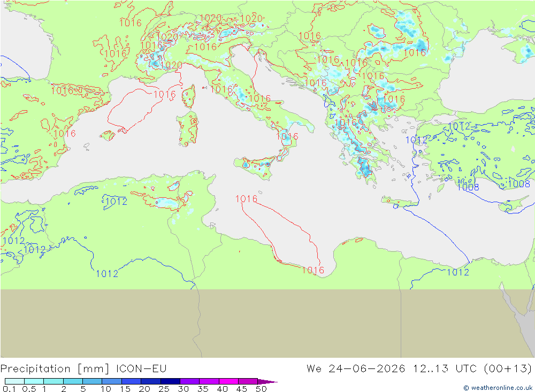The image size is (535, 392).
Task: Select the 45–50 mm legend swatch
Action: click(248, 381)
